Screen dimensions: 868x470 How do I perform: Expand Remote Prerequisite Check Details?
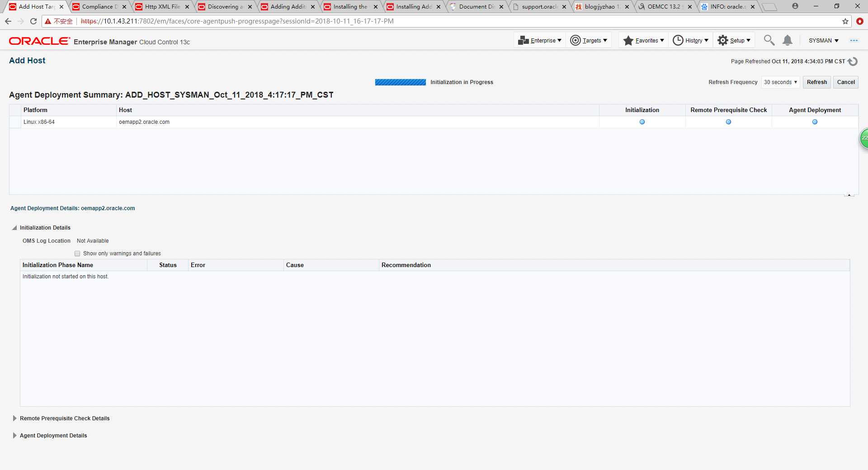[x=14, y=418]
